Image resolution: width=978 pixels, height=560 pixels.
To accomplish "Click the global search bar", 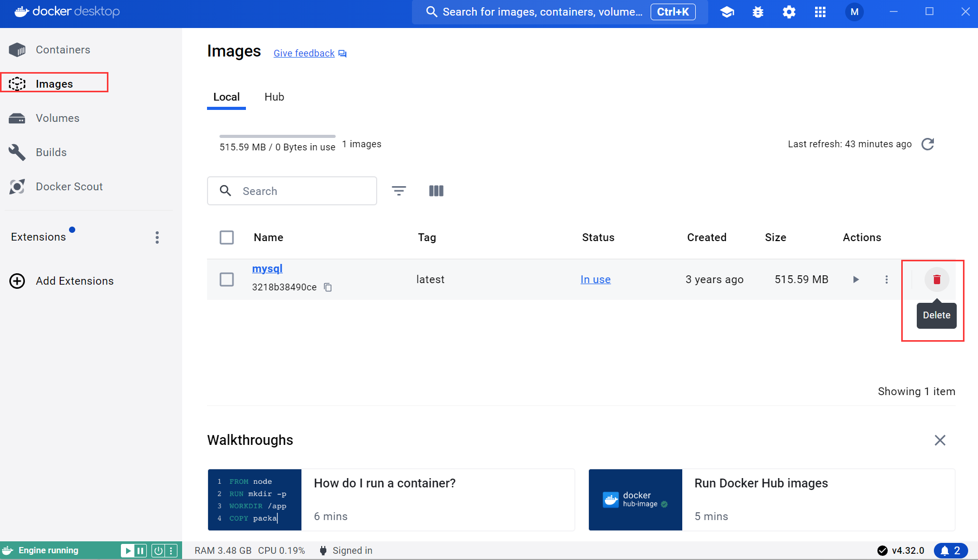I will [x=560, y=12].
